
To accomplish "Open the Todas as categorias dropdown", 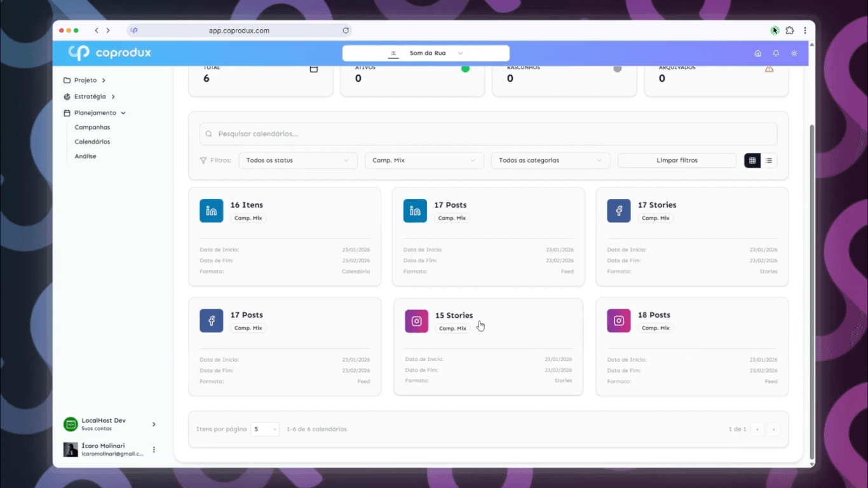I will [550, 161].
